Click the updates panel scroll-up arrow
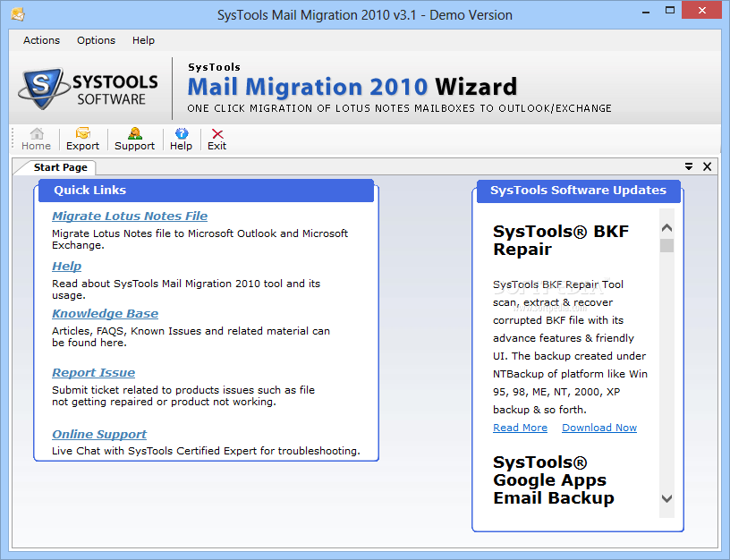The height and width of the screenshot is (560, 730). pos(666,227)
